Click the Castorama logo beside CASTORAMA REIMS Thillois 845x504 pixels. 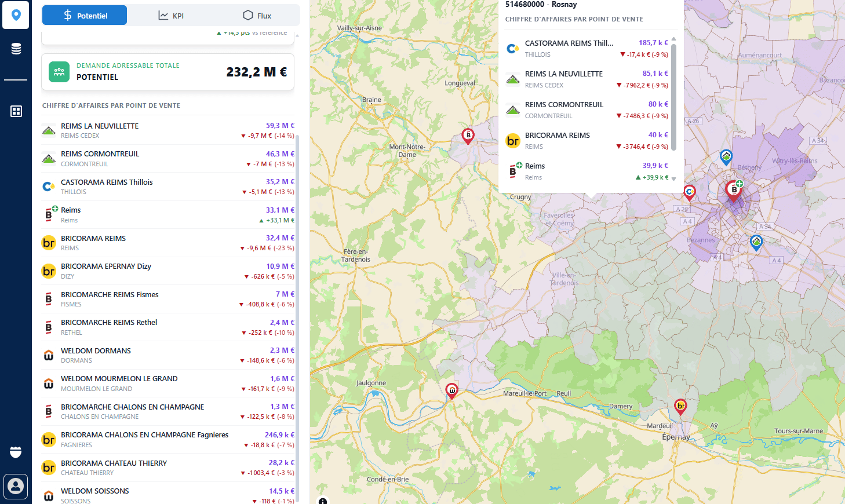[x=49, y=187]
